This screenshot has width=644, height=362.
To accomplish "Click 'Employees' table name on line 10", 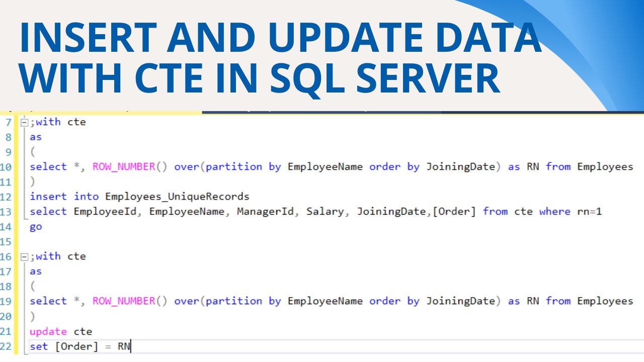I will (605, 167).
